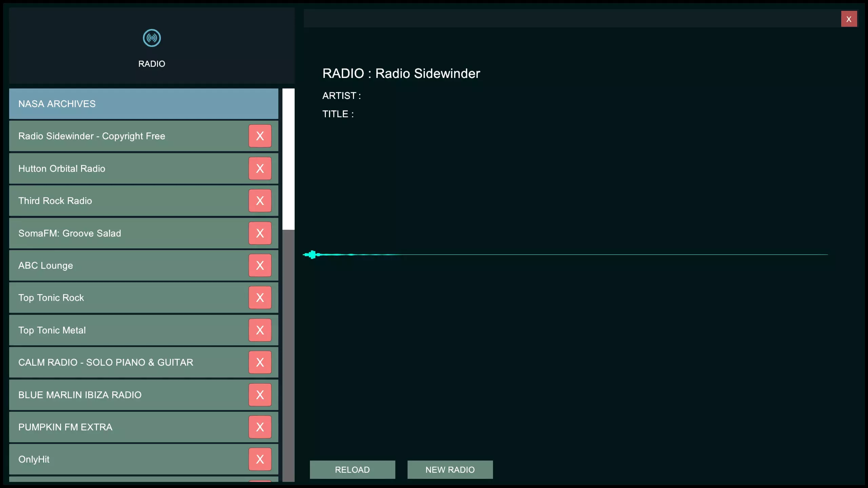Viewport: 868px width, 488px height.
Task: Remove ABC Lounge station
Action: (260, 265)
